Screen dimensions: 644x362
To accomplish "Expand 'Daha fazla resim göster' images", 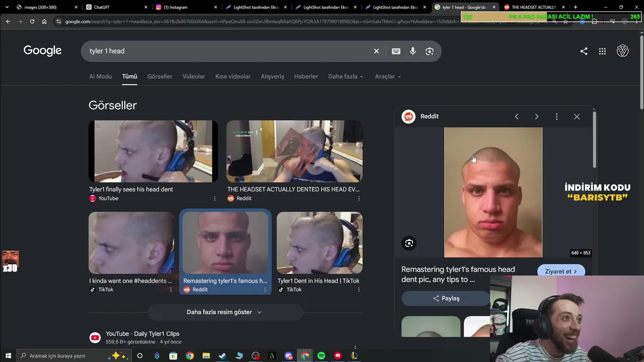I will click(x=225, y=312).
